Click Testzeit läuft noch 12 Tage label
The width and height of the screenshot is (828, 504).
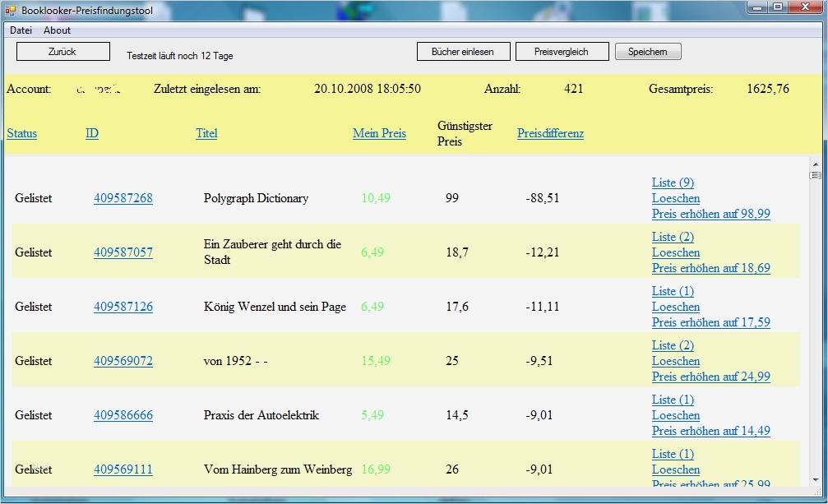(179, 56)
